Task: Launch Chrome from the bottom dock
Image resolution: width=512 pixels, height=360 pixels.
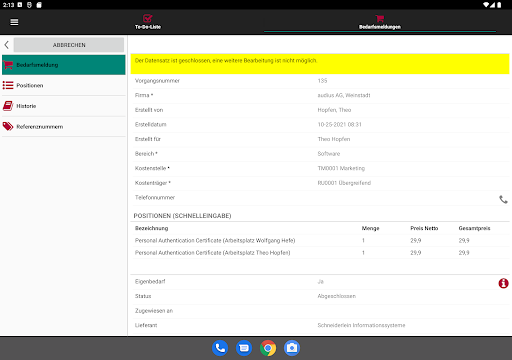Action: pos(268,348)
